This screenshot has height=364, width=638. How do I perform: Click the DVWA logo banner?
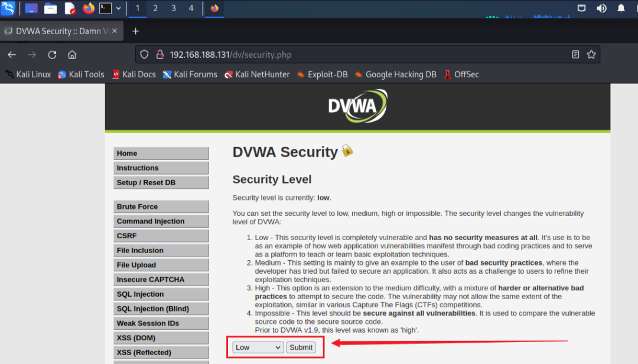[x=357, y=106]
